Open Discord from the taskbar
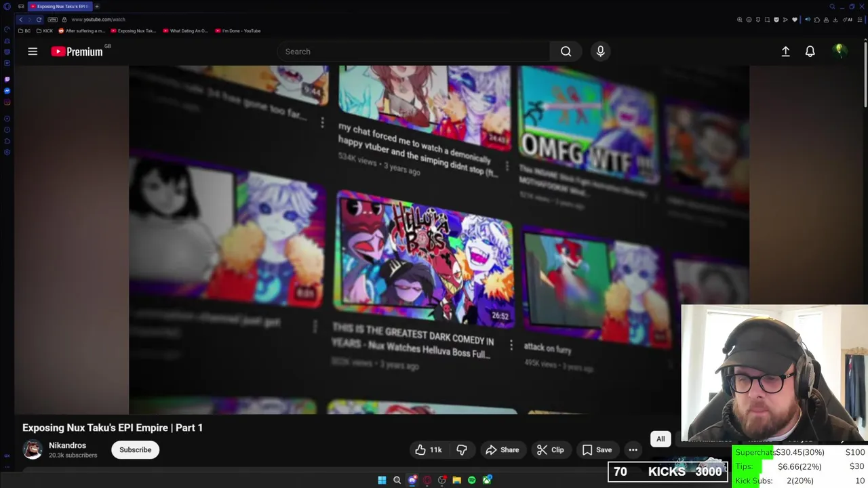This screenshot has width=868, height=488. [412, 481]
